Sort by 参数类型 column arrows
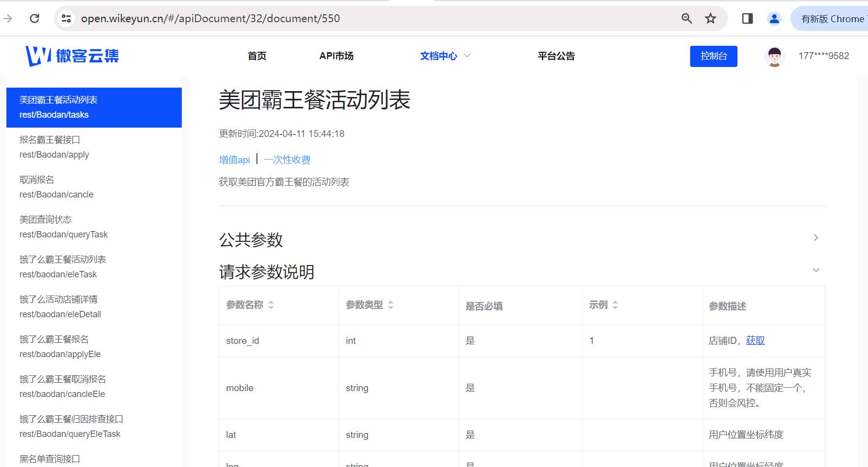 pos(391,305)
